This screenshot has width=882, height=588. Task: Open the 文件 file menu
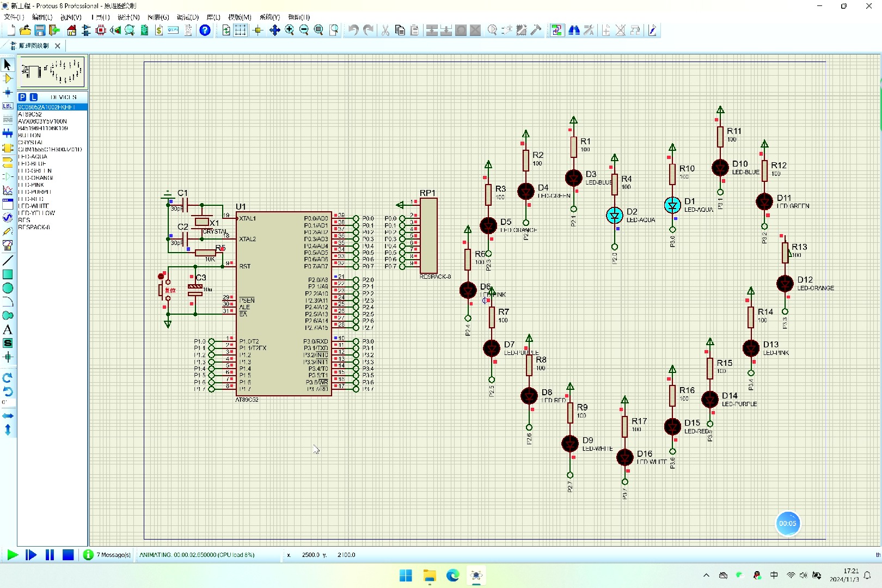coord(14,17)
